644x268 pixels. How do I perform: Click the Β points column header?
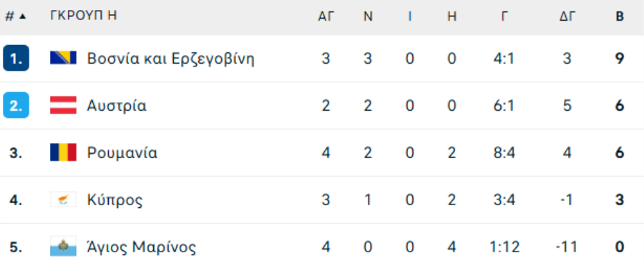(x=620, y=16)
